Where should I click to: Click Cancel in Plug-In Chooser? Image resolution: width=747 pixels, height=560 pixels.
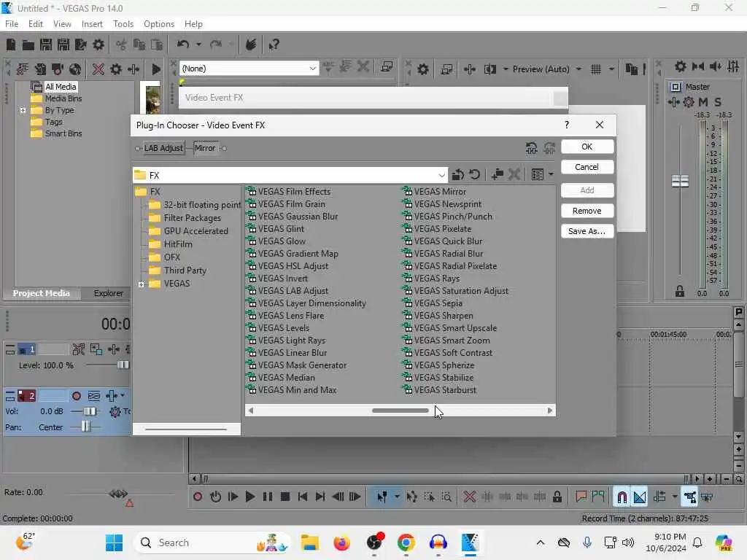click(587, 167)
